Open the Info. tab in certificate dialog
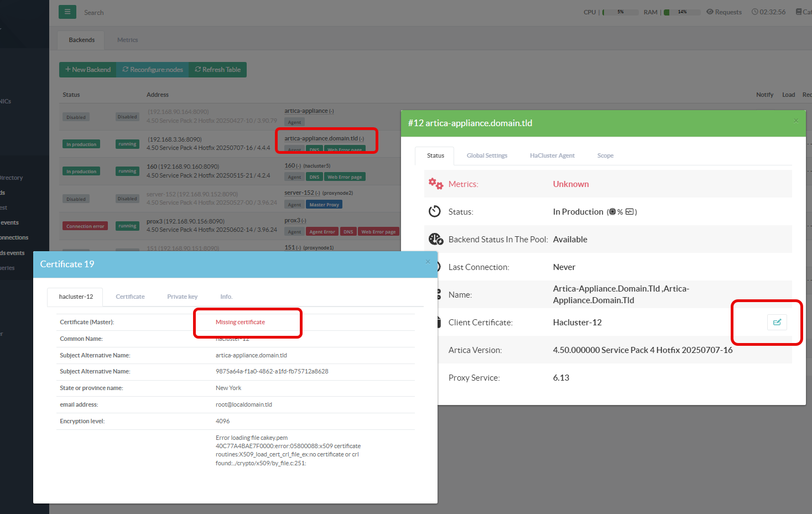The image size is (812, 514). tap(226, 297)
